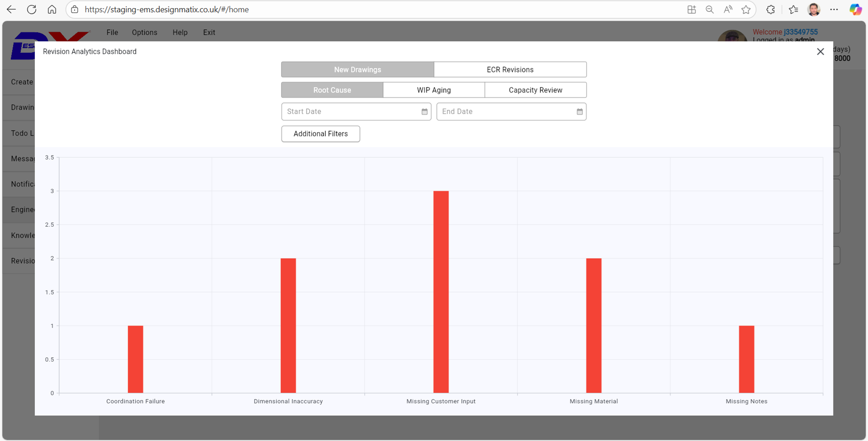Open the End Date calendar picker icon
This screenshot has height=441, width=868.
(579, 112)
